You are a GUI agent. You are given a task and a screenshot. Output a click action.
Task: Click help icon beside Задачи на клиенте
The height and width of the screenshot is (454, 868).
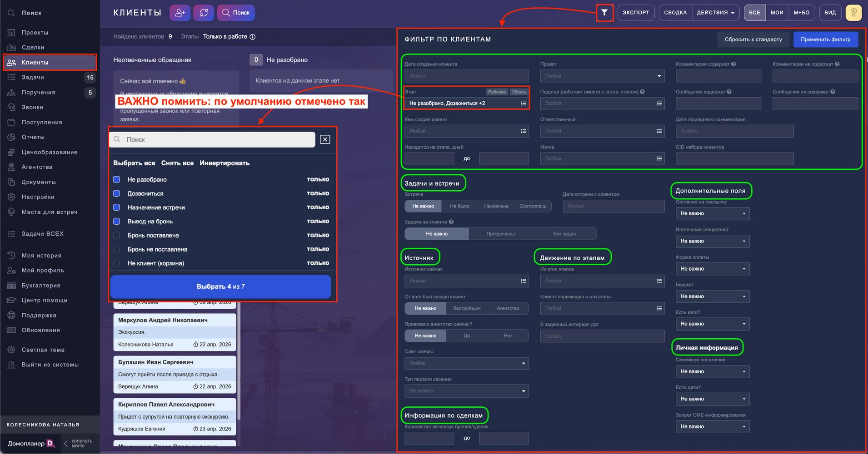point(451,222)
